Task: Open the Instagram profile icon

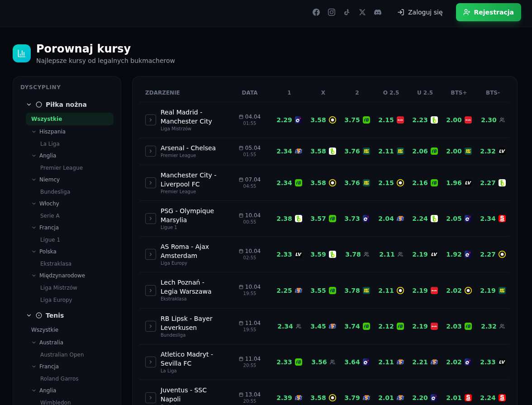Action: [332, 12]
